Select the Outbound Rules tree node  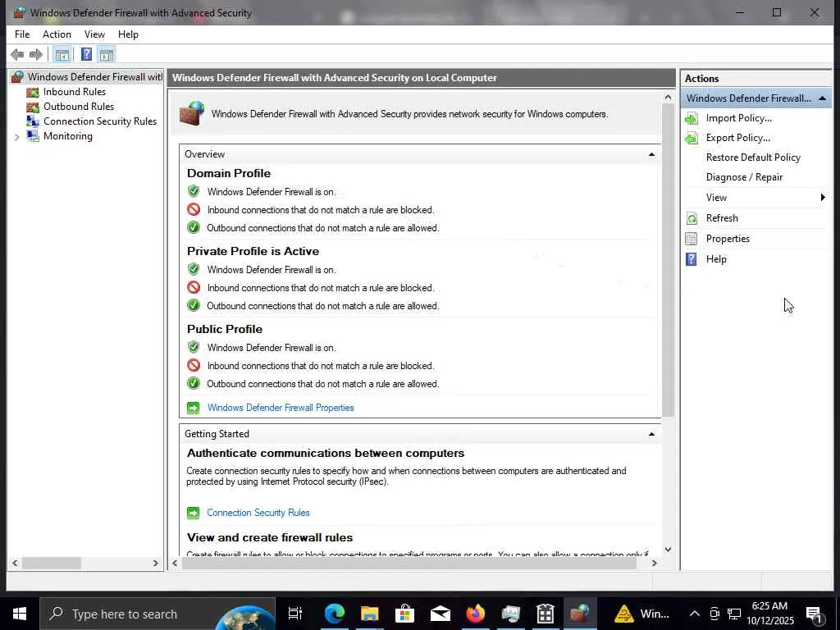(x=79, y=107)
